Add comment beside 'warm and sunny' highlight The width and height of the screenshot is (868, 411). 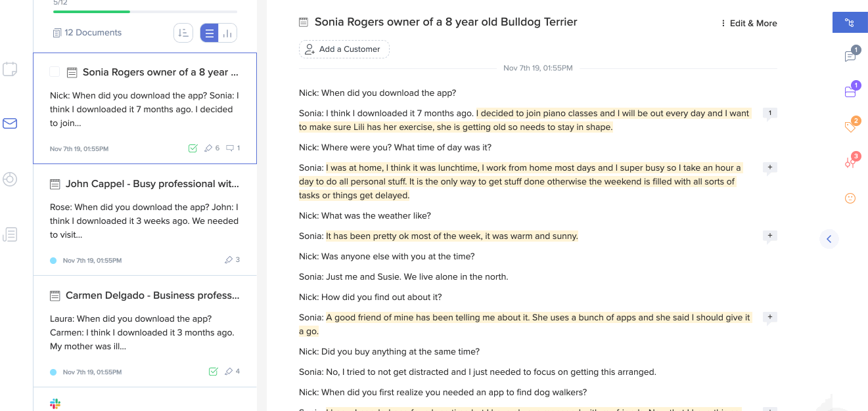coord(770,236)
